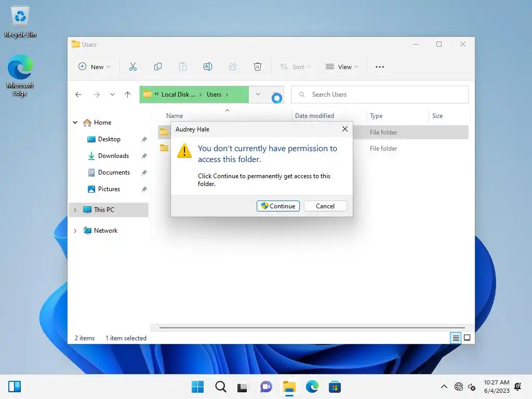Open Recycle Bin desktop icon

[20, 22]
